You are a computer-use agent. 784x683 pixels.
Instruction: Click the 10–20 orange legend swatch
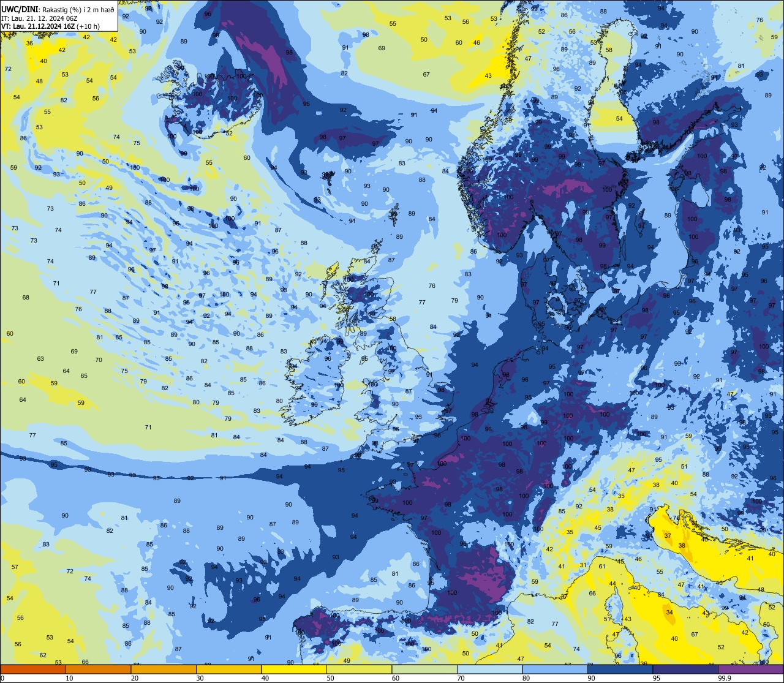pos(98,670)
